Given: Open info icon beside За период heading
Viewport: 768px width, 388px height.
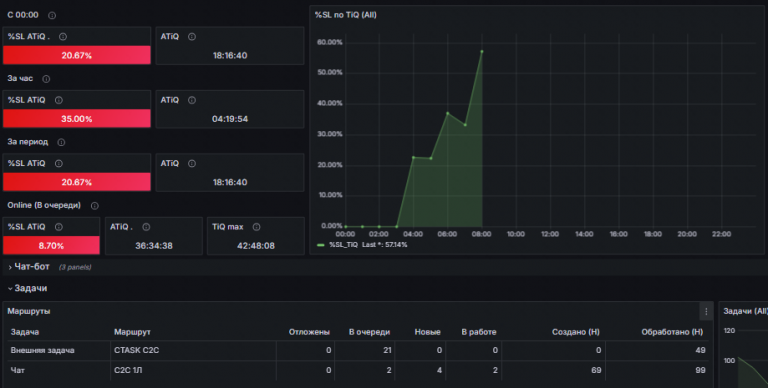Looking at the screenshot, I should [x=61, y=142].
